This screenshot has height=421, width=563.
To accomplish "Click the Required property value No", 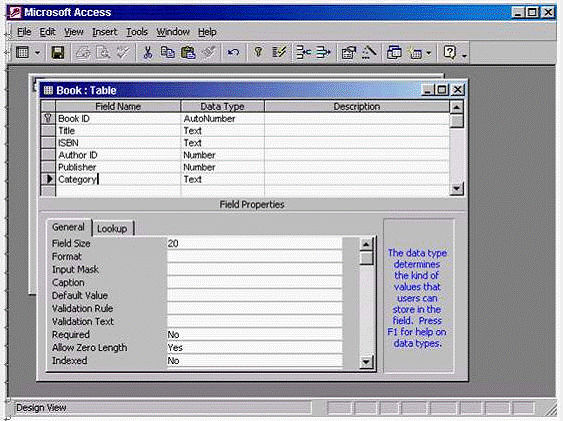I will (255, 335).
